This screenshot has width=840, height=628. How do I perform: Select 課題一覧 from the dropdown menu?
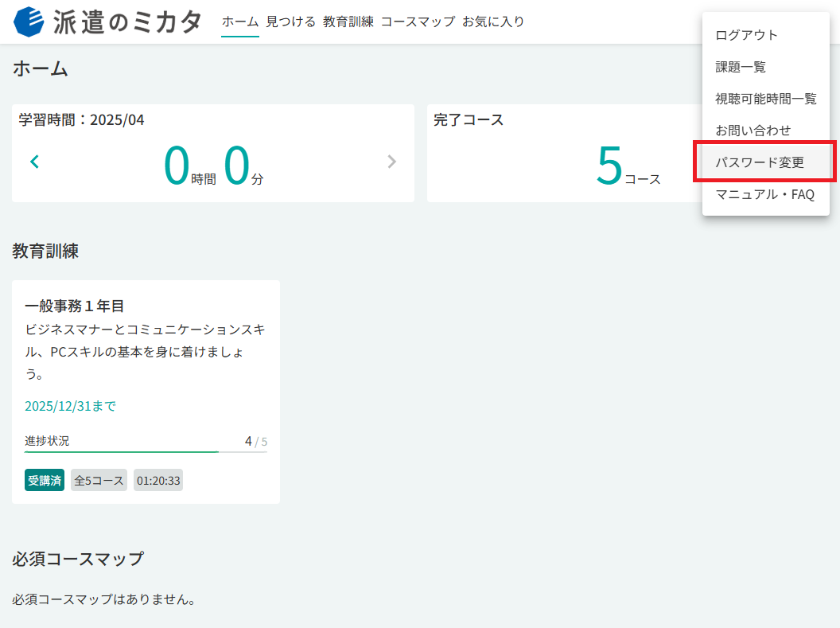766,67
